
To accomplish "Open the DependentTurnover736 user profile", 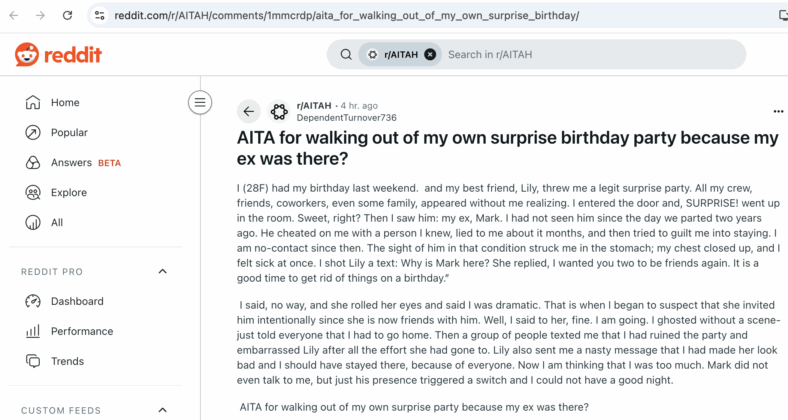I will (x=346, y=118).
